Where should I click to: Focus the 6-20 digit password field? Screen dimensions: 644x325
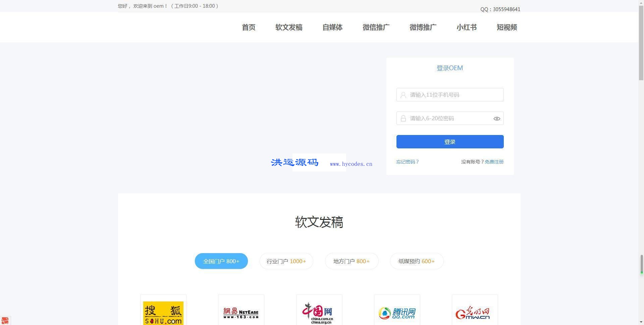coord(450,118)
